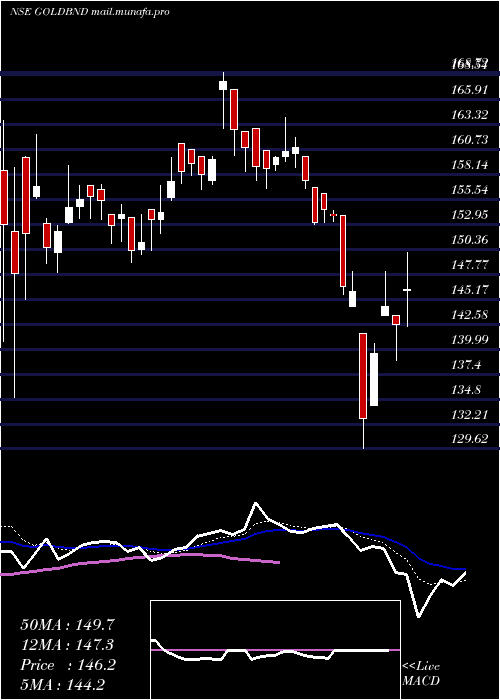The image size is (500, 700).
Task: Click the 158.14 price axis label
Action: tap(469, 165)
